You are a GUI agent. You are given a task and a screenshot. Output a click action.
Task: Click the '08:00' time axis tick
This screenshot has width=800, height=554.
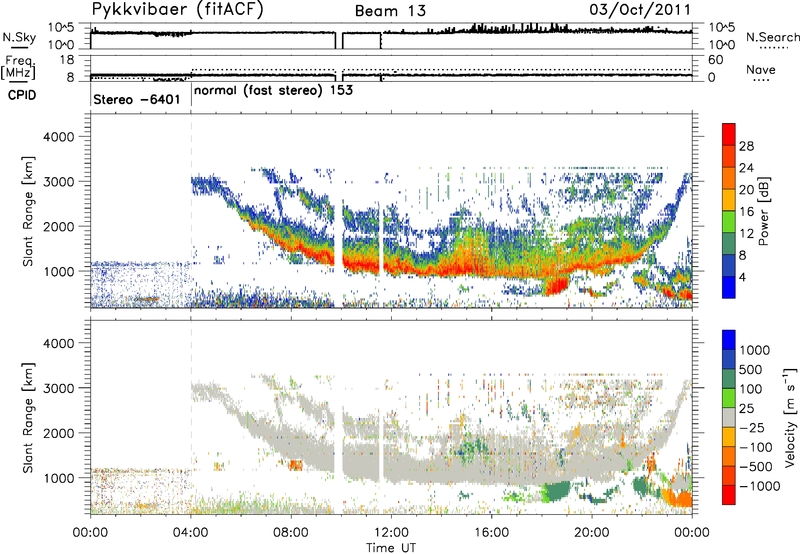[291, 533]
